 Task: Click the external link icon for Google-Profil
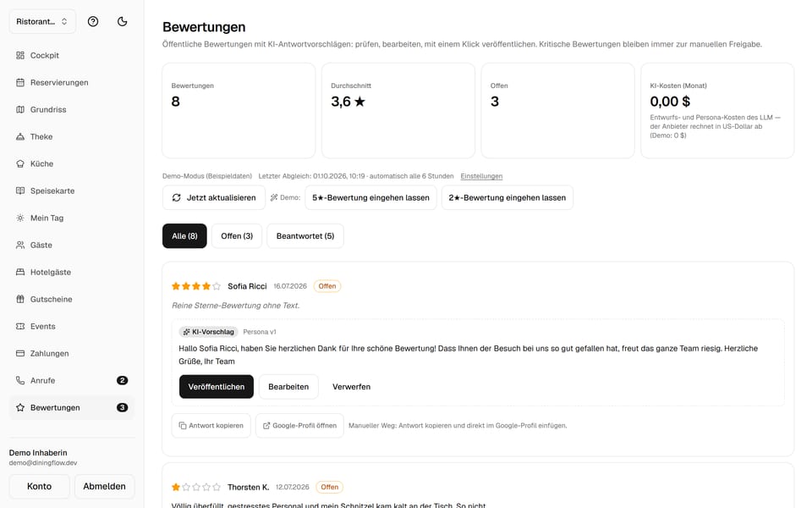coord(266,426)
